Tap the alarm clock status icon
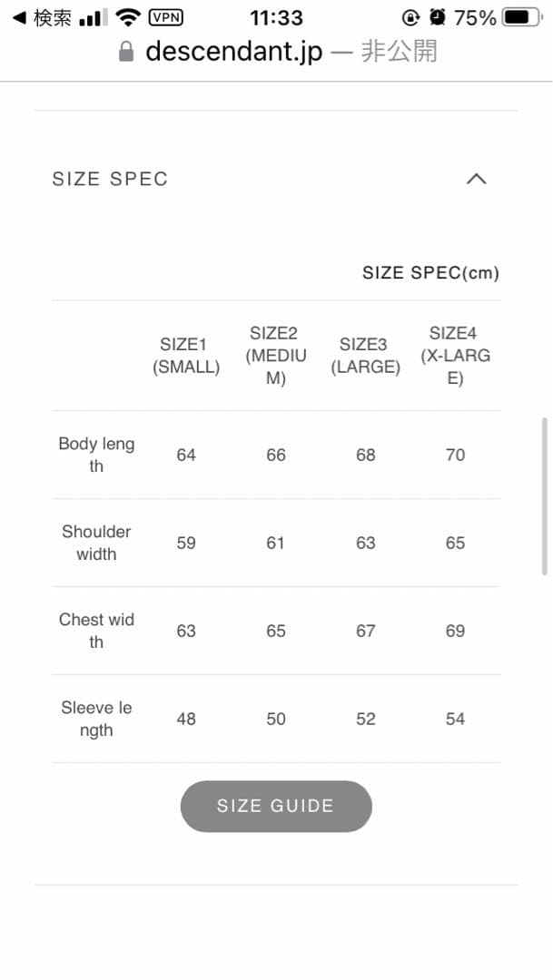The height and width of the screenshot is (980, 553). (x=438, y=17)
